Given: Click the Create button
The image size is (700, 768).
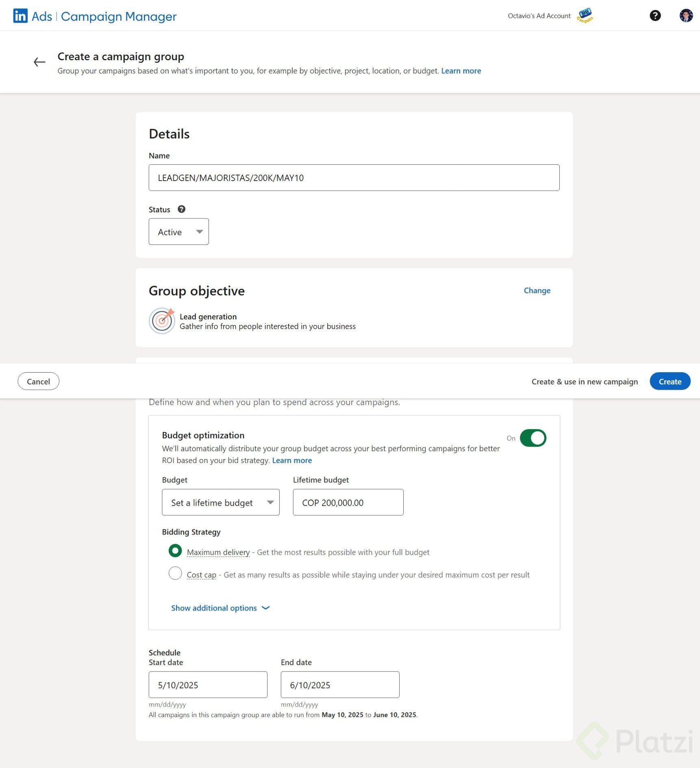Looking at the screenshot, I should [670, 382].
